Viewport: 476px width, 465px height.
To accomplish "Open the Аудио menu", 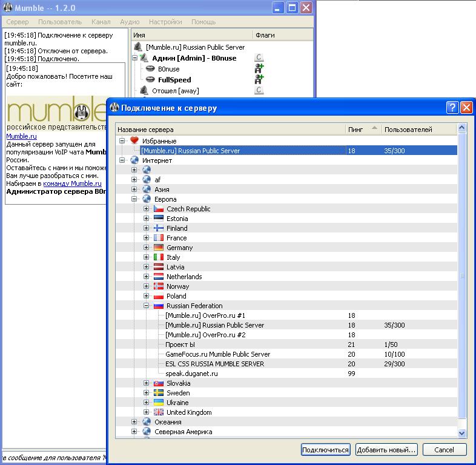I will tap(130, 22).
